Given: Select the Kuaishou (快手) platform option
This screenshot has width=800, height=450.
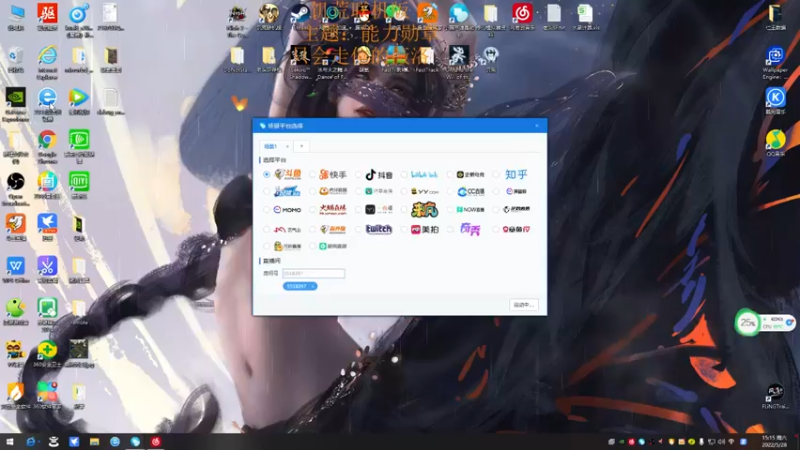Looking at the screenshot, I should point(312,174).
